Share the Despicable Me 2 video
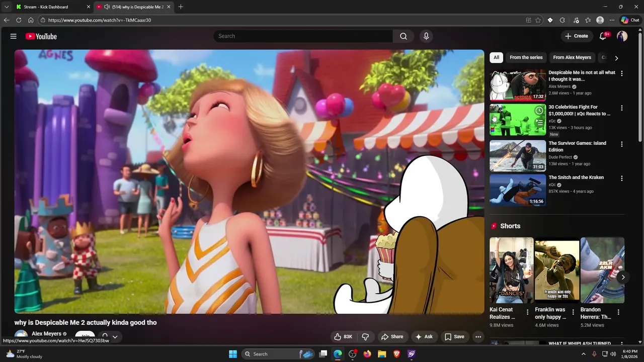 pos(392,337)
